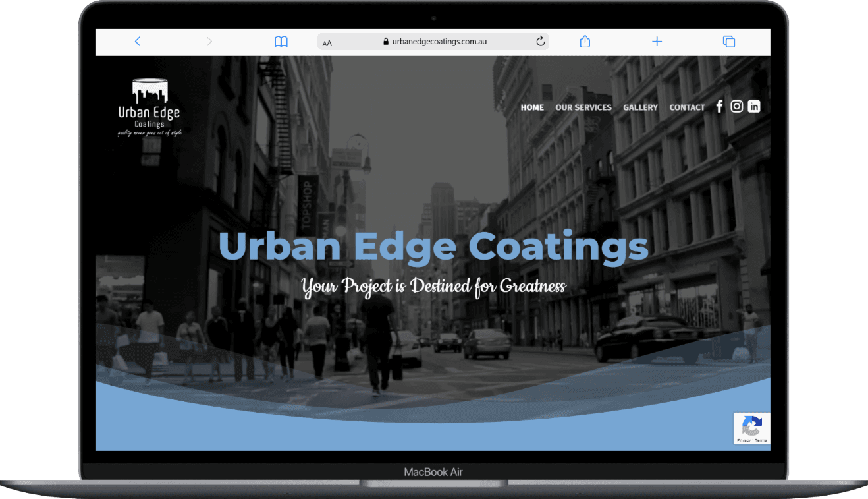Image resolution: width=868 pixels, height=499 pixels.
Task: Open the Instagram profile icon
Action: point(736,106)
